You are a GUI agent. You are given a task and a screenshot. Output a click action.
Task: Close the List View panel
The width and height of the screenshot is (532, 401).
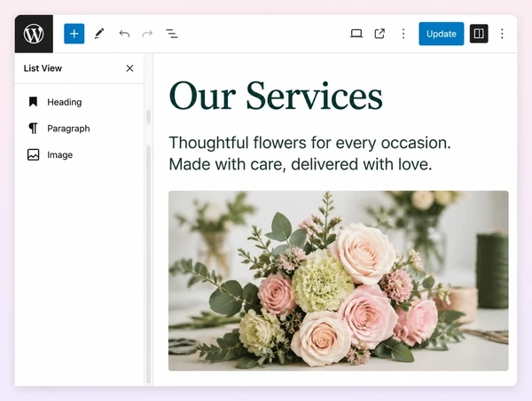[129, 68]
